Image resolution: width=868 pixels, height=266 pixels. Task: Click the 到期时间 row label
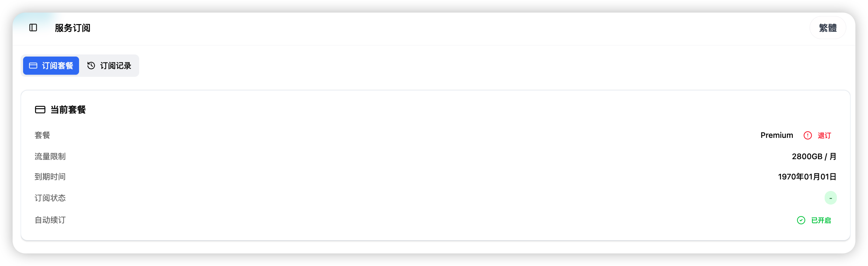[50, 177]
